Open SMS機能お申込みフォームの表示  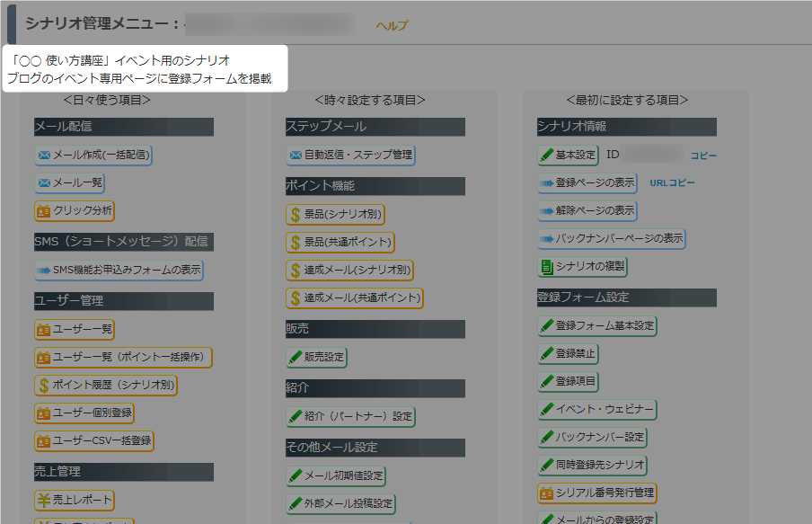pyautogui.click(x=119, y=270)
